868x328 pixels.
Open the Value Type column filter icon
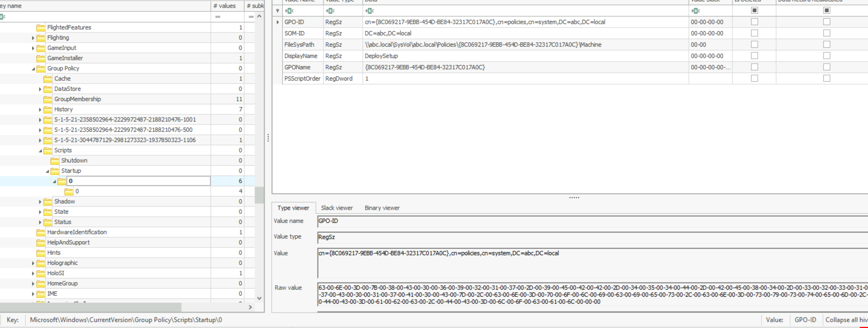pyautogui.click(x=330, y=11)
